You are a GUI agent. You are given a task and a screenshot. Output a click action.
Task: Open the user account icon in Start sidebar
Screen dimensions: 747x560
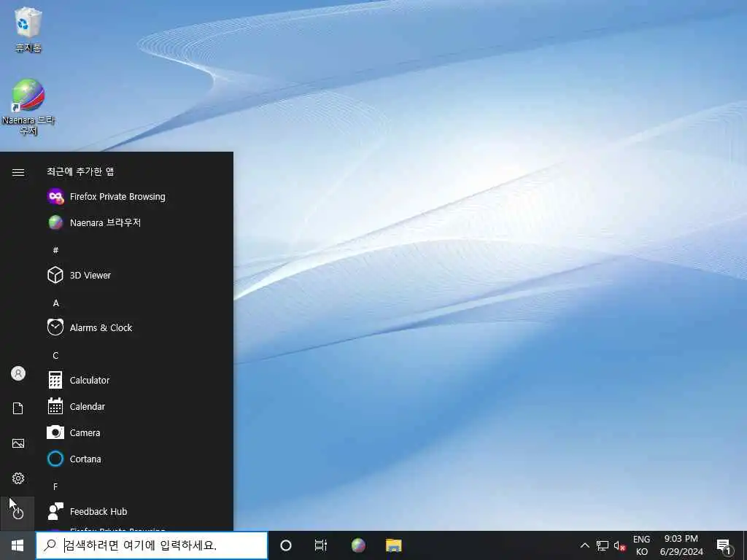click(18, 373)
